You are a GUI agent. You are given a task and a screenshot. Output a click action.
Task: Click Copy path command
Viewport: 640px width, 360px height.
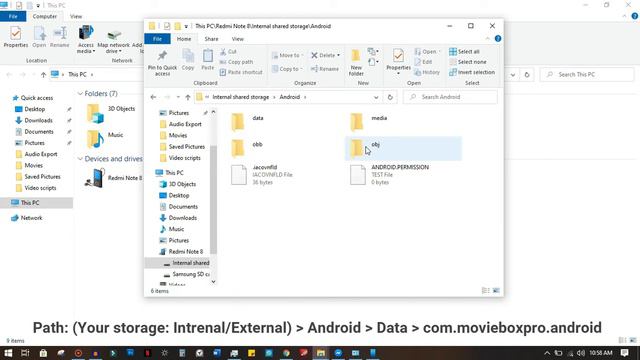click(x=237, y=62)
